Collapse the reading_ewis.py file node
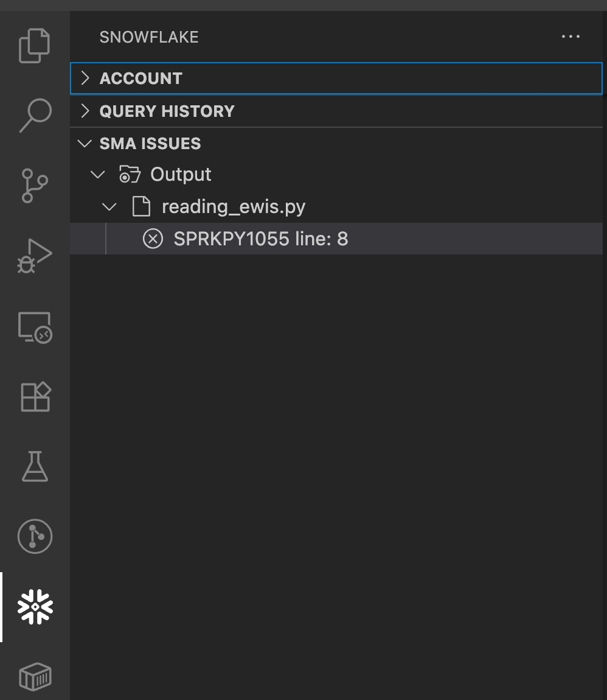Screen dimensions: 607x700 109,207
